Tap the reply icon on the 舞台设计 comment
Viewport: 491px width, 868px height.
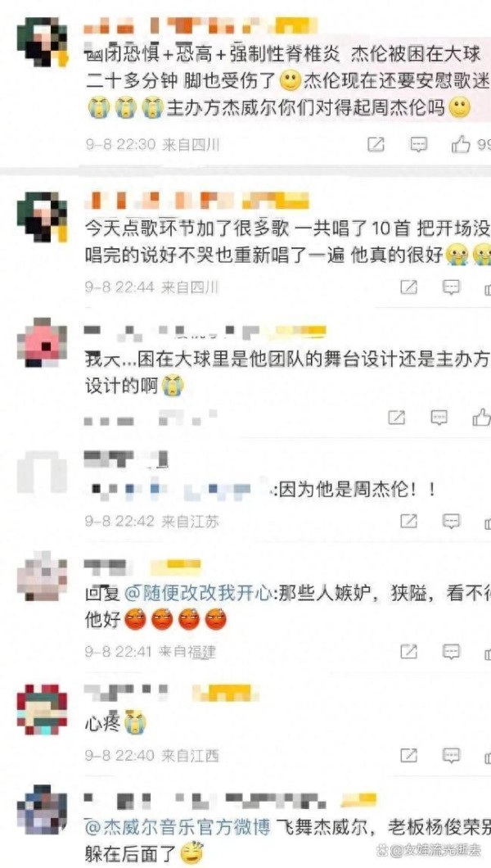point(439,417)
